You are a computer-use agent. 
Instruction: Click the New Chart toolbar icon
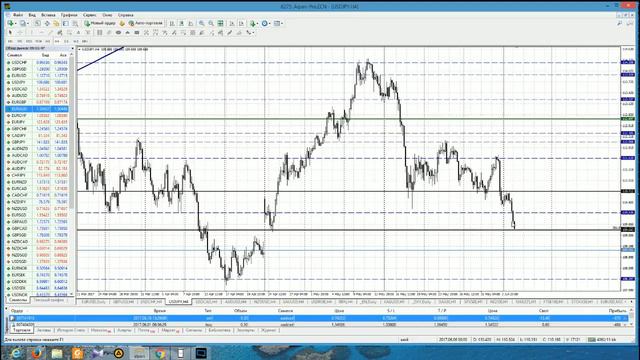(x=10, y=23)
